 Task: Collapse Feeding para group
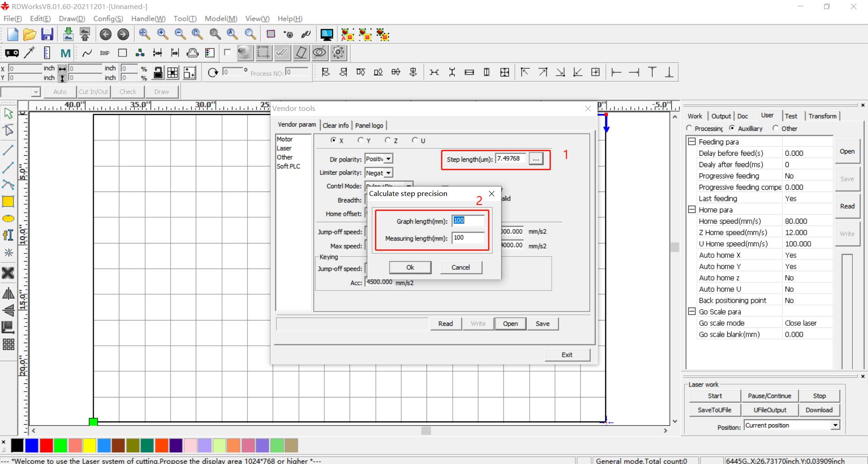click(692, 142)
